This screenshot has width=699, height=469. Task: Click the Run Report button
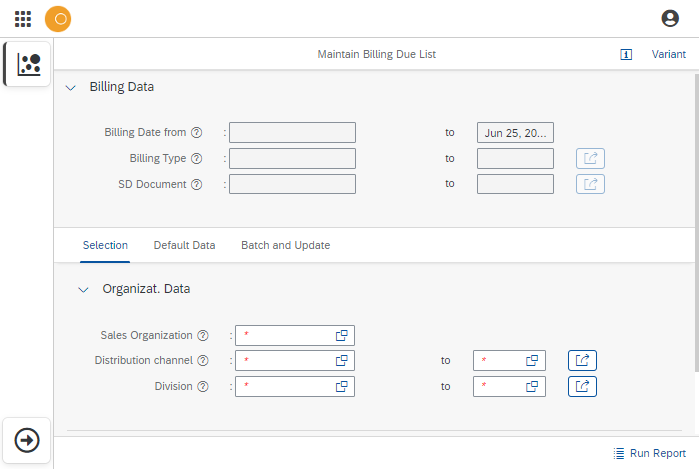(x=649, y=453)
